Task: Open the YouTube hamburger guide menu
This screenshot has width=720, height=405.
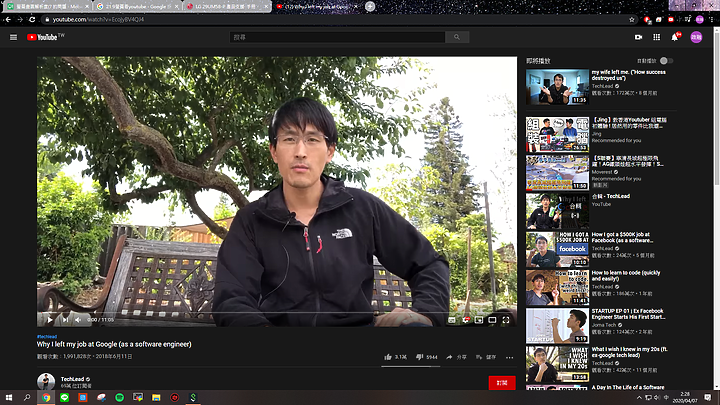Action: coord(13,37)
